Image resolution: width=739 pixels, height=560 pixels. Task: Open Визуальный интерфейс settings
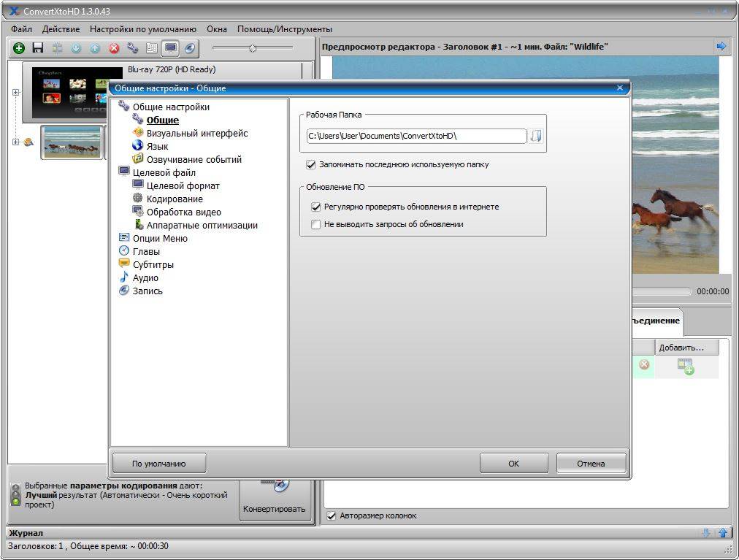(197, 134)
